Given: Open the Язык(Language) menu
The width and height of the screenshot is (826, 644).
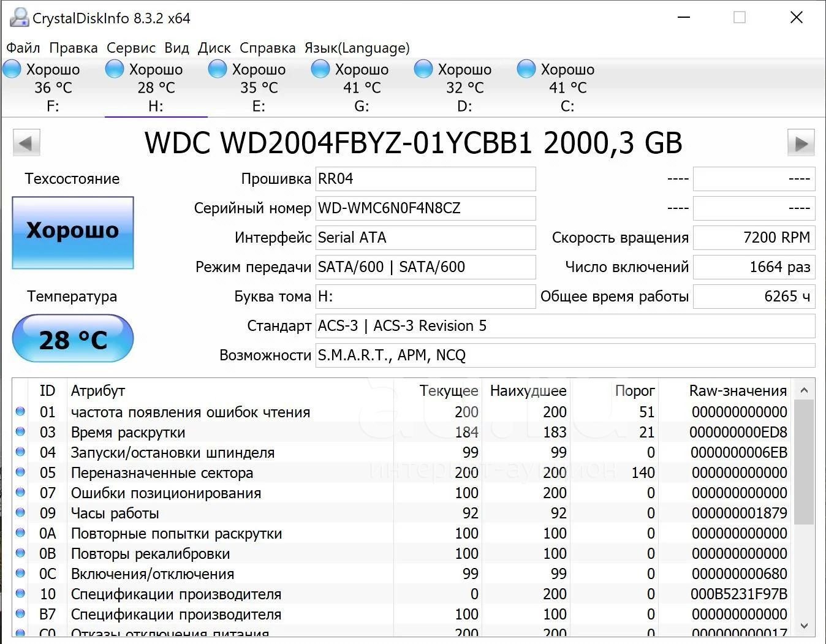Looking at the screenshot, I should pos(357,48).
